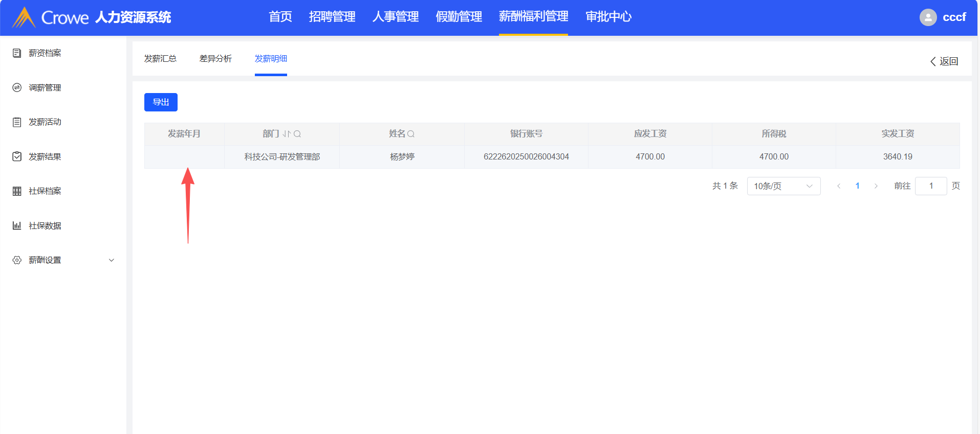Viewport: 980px width, 434px height.
Task: Open the 10条/页 page size dropdown
Action: 783,186
